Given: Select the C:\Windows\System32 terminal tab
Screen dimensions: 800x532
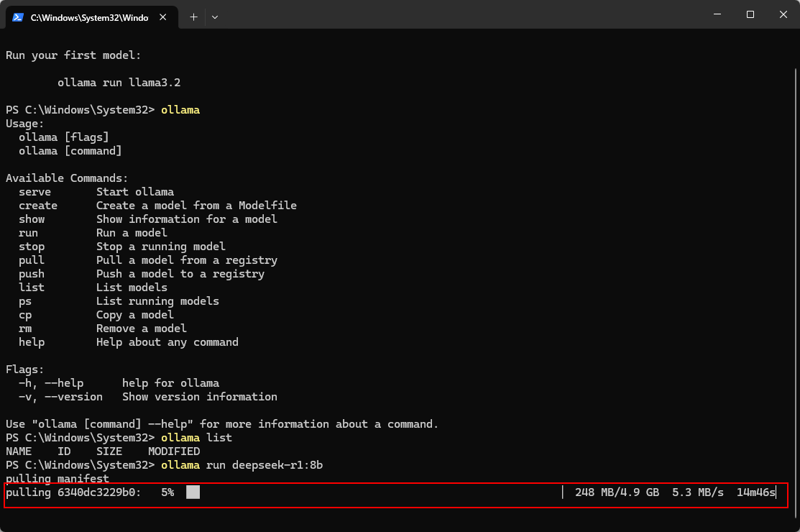Looking at the screenshot, I should [92, 17].
